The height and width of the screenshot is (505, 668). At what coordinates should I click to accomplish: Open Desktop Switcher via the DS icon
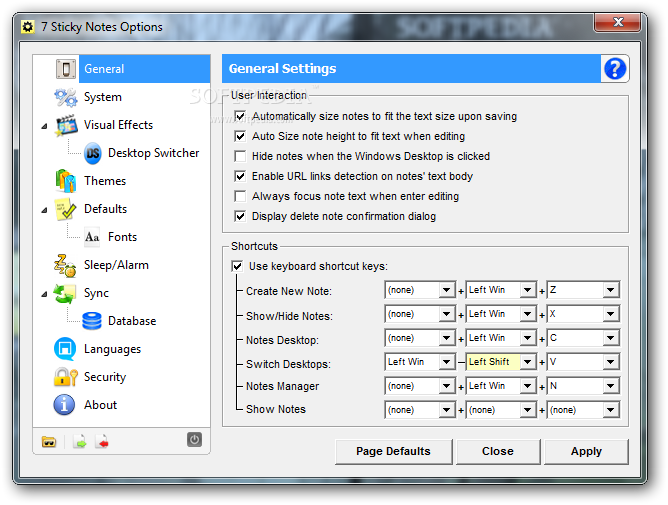click(92, 153)
